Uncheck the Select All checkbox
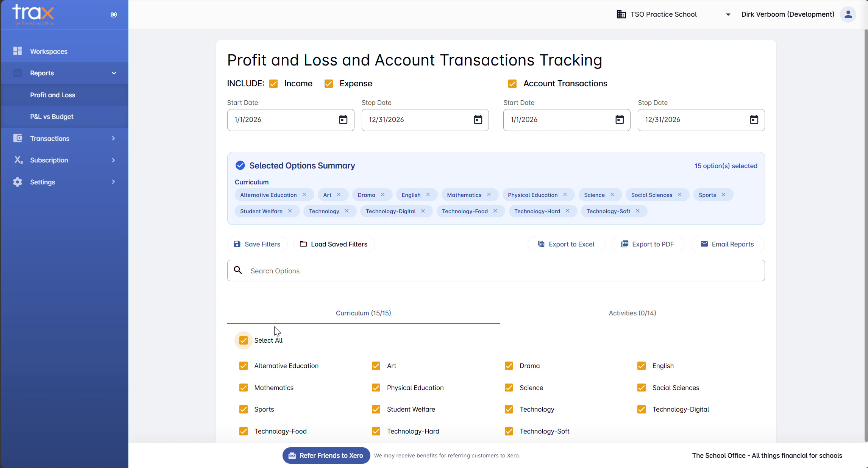Screen dimensions: 868x468 [x=244, y=340]
